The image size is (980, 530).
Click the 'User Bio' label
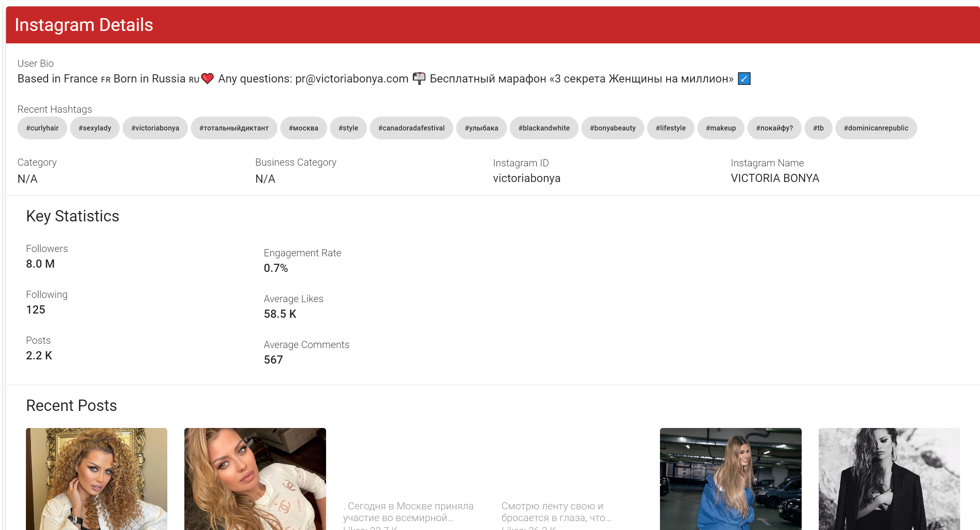[36, 63]
